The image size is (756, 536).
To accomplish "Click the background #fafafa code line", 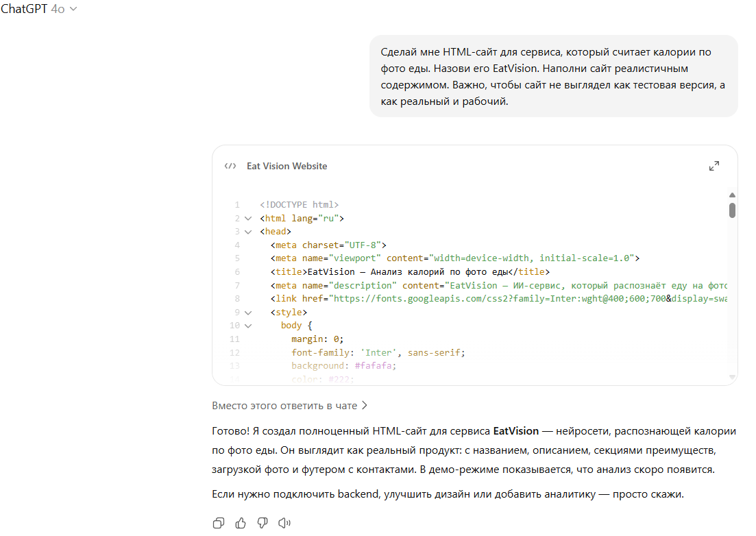I will tap(343, 366).
